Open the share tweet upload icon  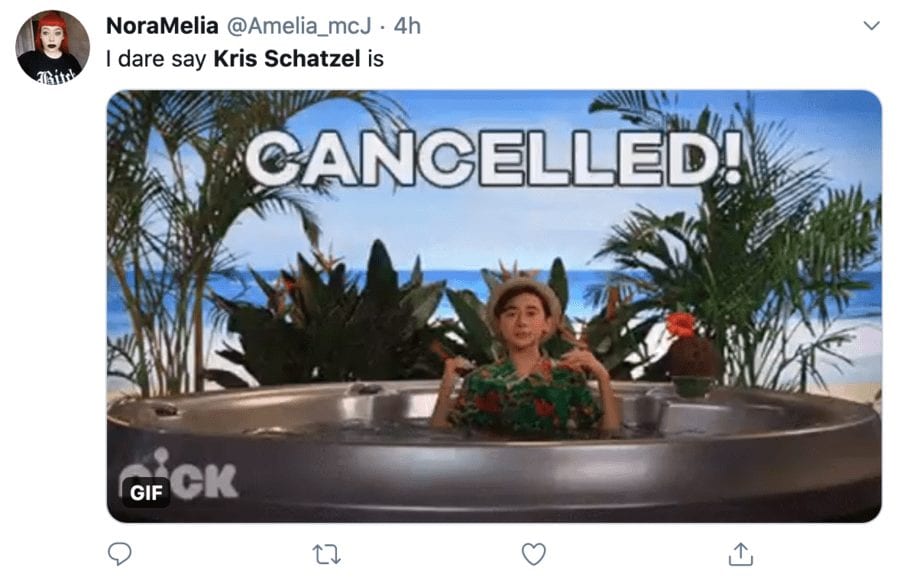(740, 554)
